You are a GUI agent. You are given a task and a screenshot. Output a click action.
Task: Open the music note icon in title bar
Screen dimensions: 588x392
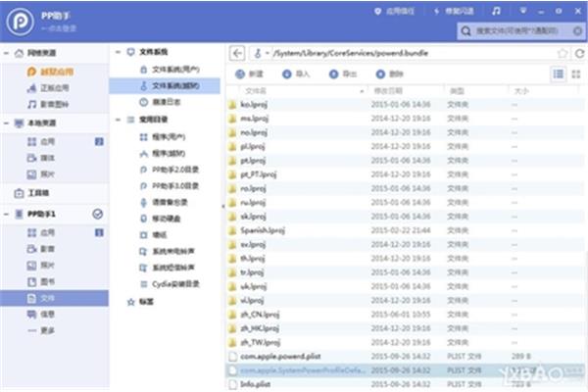(x=496, y=11)
